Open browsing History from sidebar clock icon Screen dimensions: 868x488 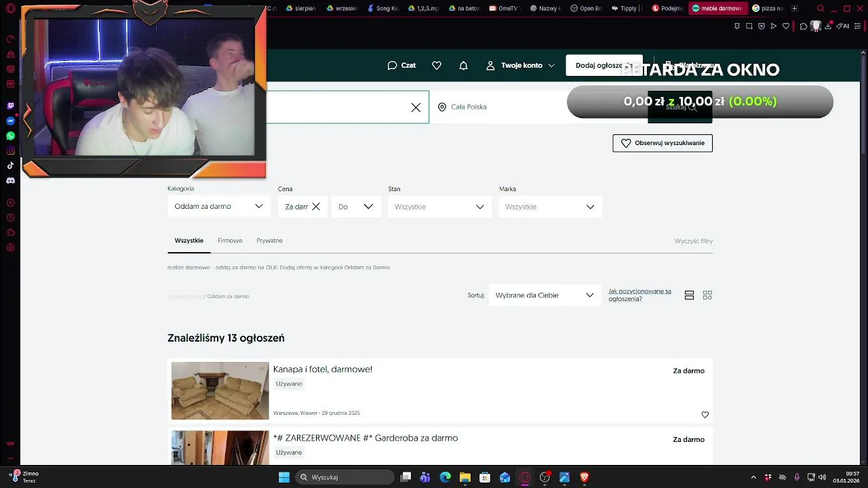[10, 218]
